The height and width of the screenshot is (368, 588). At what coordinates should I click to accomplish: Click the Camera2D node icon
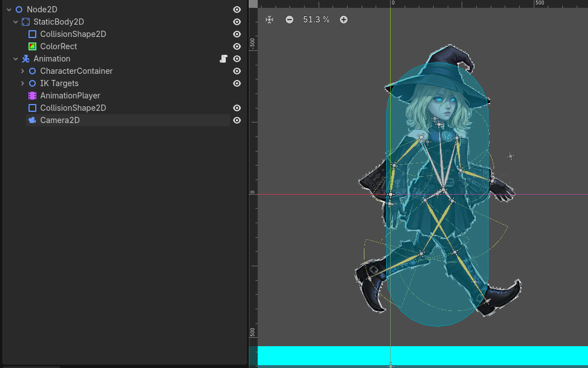(32, 120)
